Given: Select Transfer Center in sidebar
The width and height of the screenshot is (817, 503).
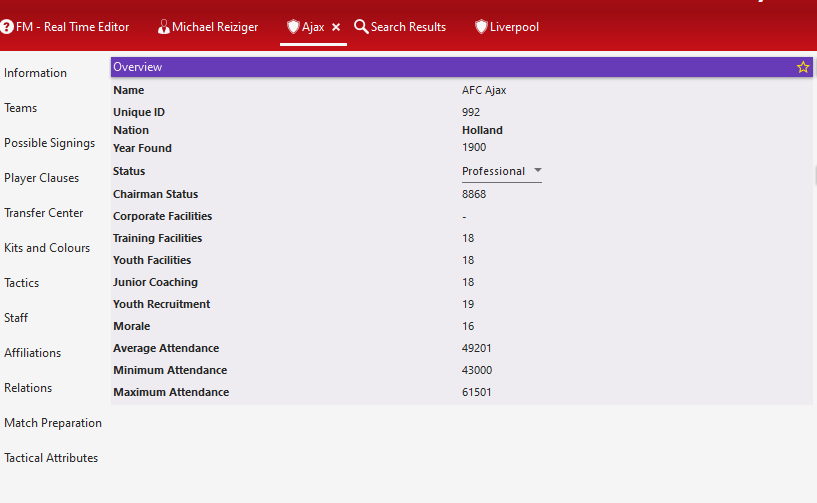Looking at the screenshot, I should pyautogui.click(x=44, y=213).
